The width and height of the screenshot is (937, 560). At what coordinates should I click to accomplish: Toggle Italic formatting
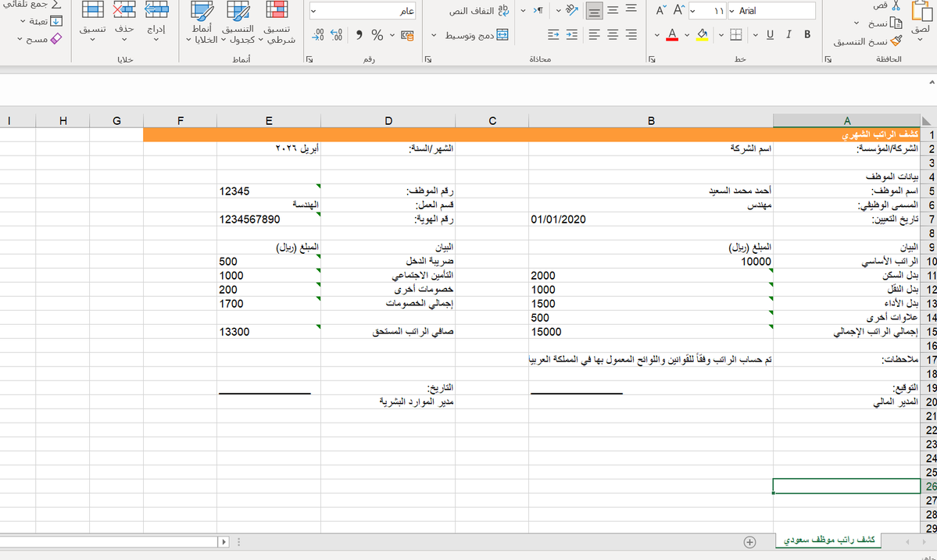[789, 34]
